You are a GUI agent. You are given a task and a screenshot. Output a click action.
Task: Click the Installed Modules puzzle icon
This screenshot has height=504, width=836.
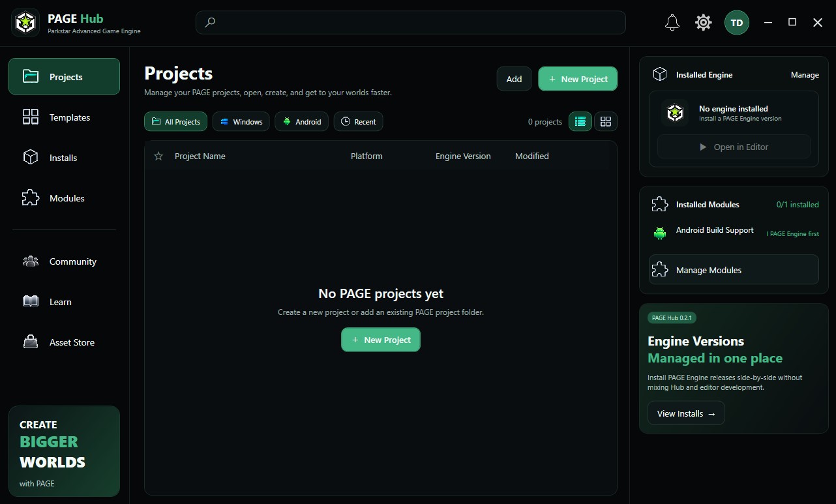point(660,204)
